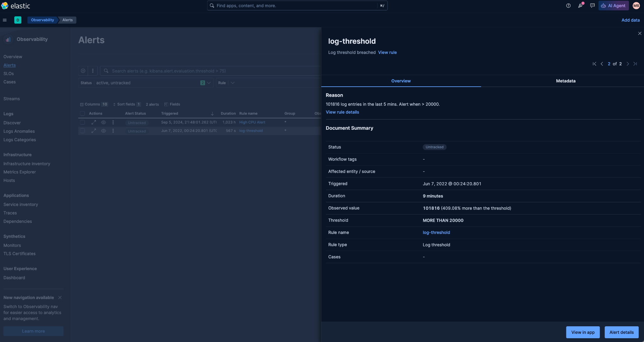Open the MB user avatar menu
The width and height of the screenshot is (644, 342).
pos(636,6)
